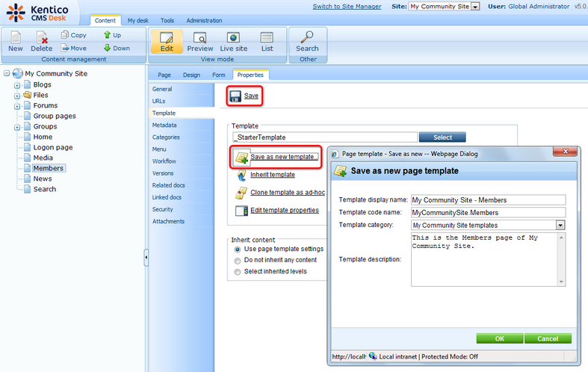Open the Content main tab
This screenshot has width=588, height=372.
pos(105,21)
